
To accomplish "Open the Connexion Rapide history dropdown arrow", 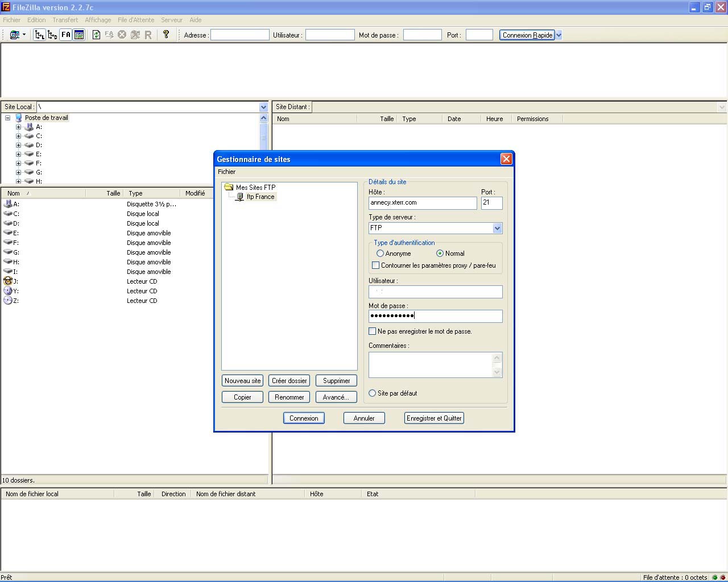I will click(559, 35).
